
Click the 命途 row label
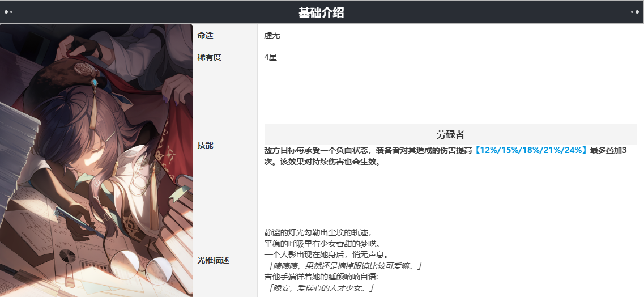pos(205,35)
